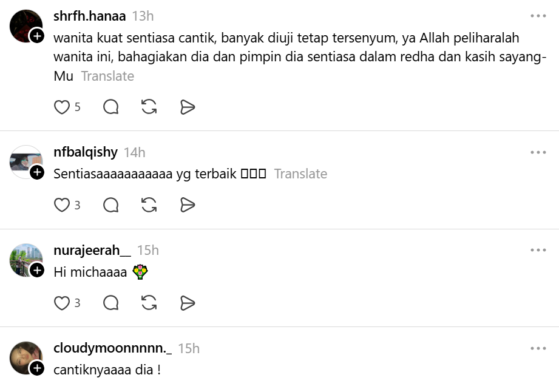Repost shrfh.hanaa's comment
559x392 pixels.
(x=149, y=107)
